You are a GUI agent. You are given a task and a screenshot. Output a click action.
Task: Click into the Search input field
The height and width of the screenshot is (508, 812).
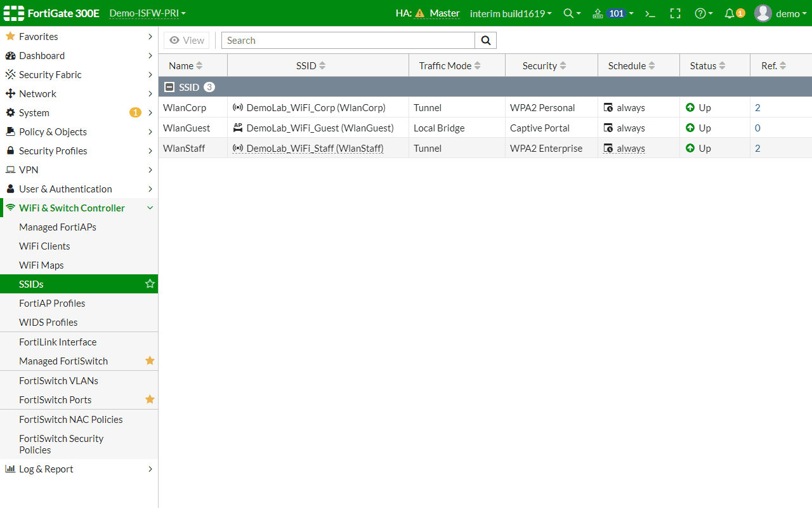[348, 41]
